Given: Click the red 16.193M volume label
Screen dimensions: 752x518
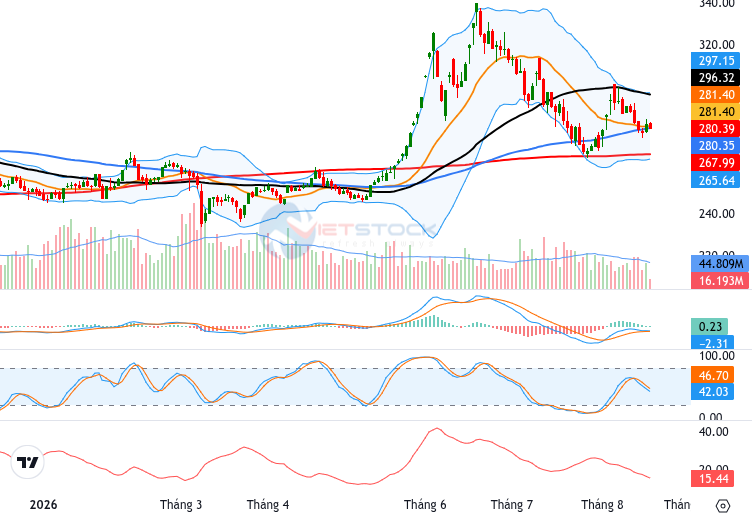Looking at the screenshot, I should 720,280.
